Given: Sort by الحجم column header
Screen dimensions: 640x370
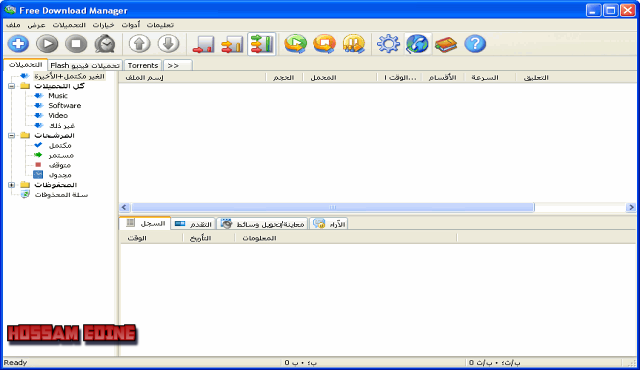Looking at the screenshot, I should point(284,78).
